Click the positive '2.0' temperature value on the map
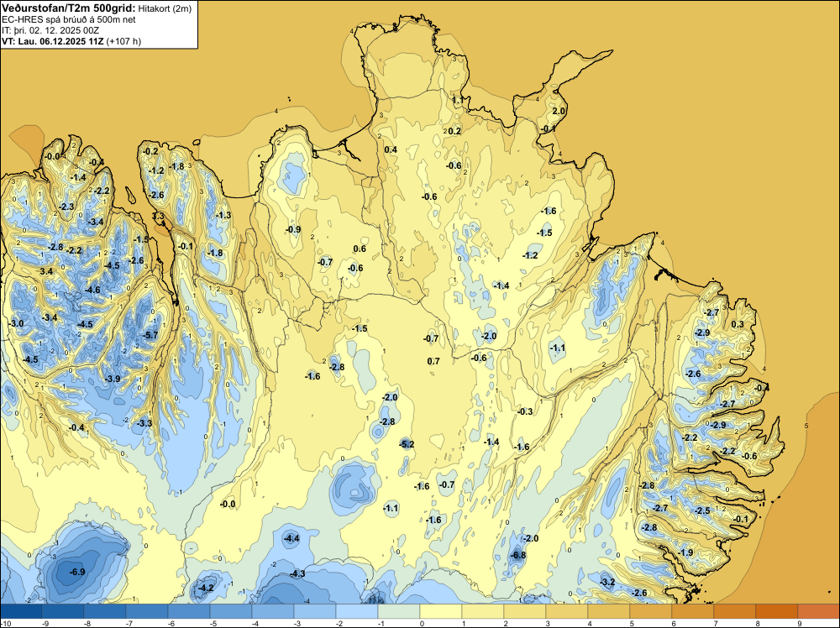840x628 pixels. pos(559,111)
